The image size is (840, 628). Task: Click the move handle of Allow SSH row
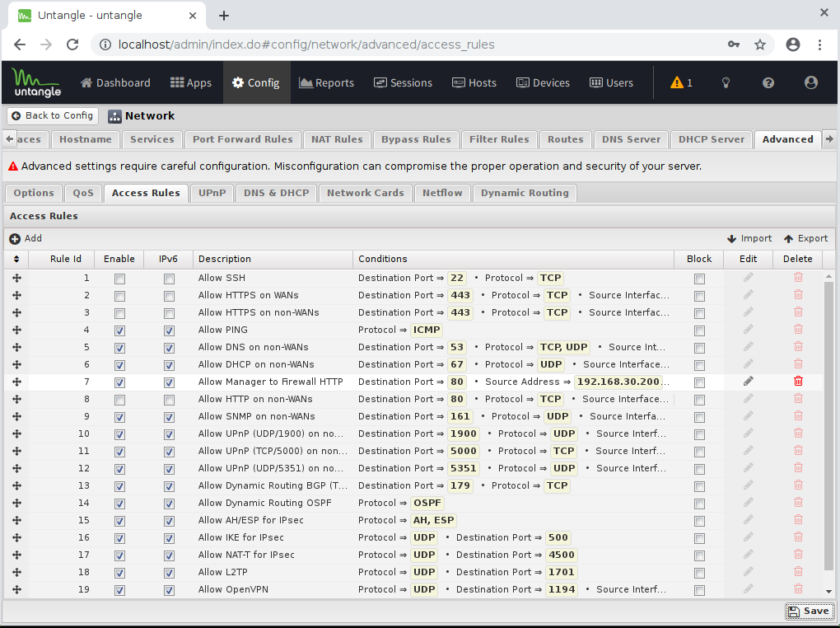16,278
